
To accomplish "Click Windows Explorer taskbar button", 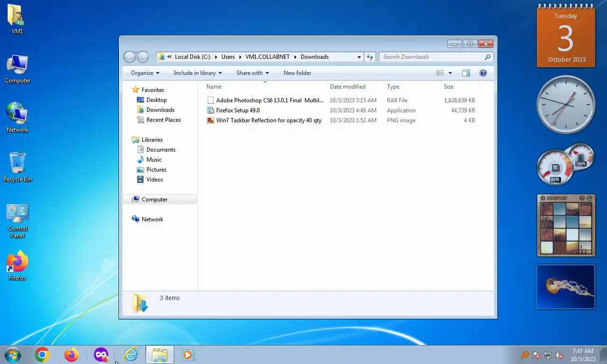I will (x=160, y=355).
